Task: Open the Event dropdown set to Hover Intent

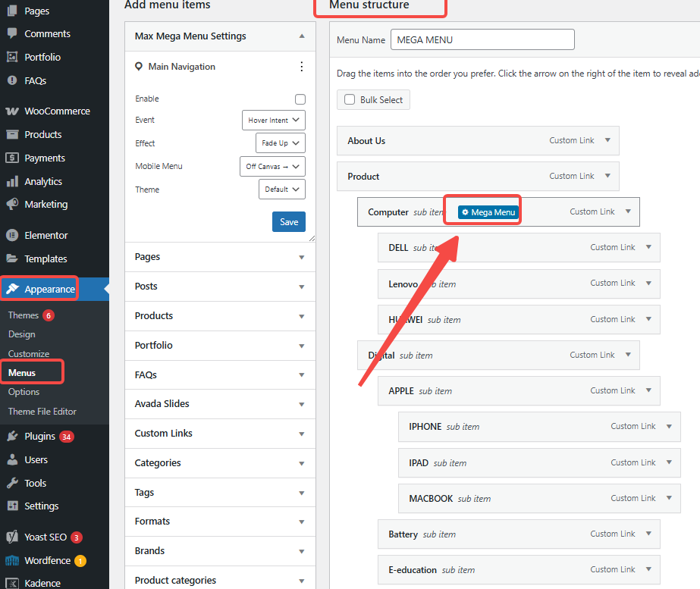Action: coord(273,120)
